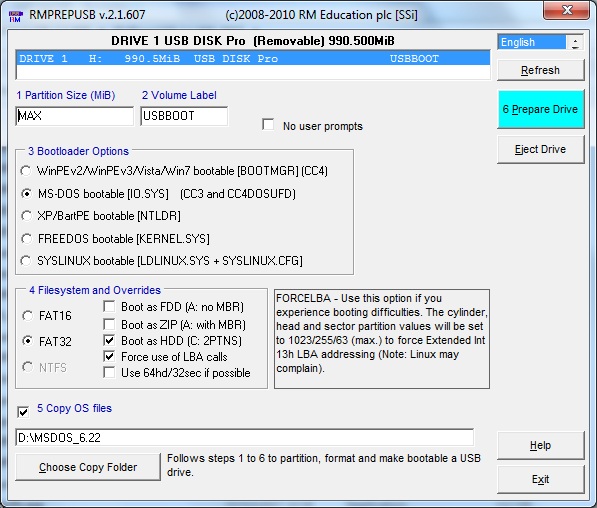Click the Eject Drive button

[540, 149]
